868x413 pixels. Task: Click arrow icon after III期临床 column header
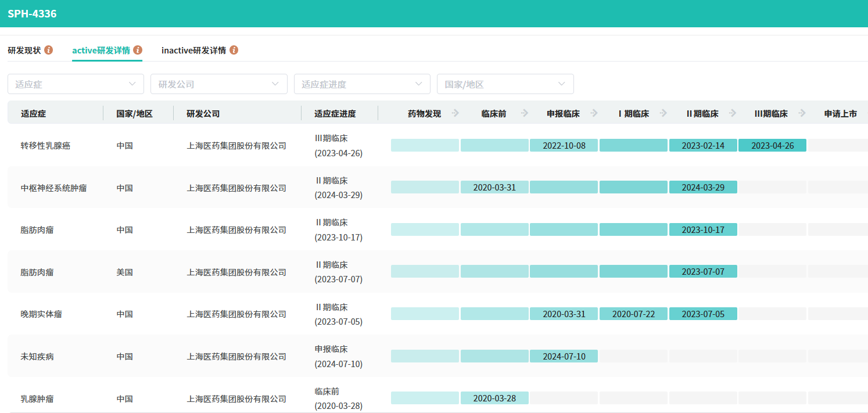802,113
